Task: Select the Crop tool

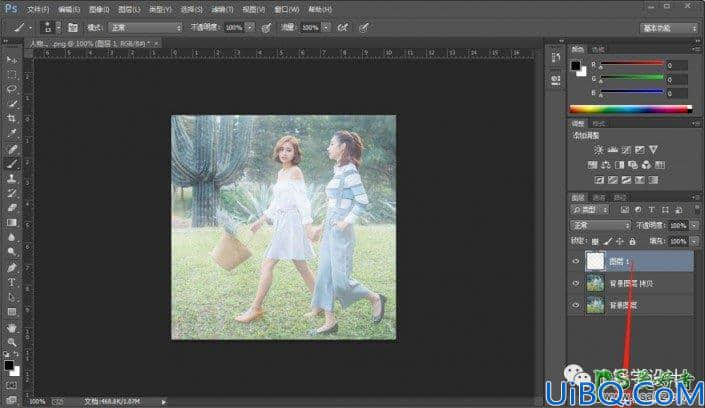Action: (12, 119)
